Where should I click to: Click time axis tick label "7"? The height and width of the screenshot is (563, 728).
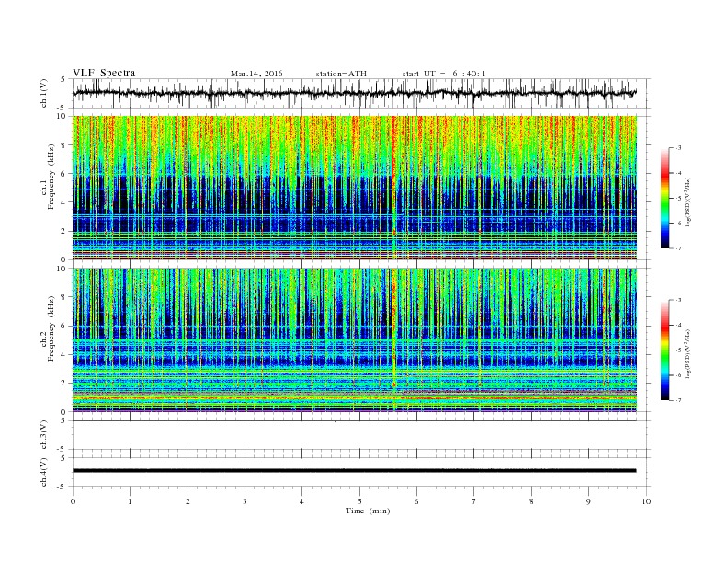(x=474, y=501)
